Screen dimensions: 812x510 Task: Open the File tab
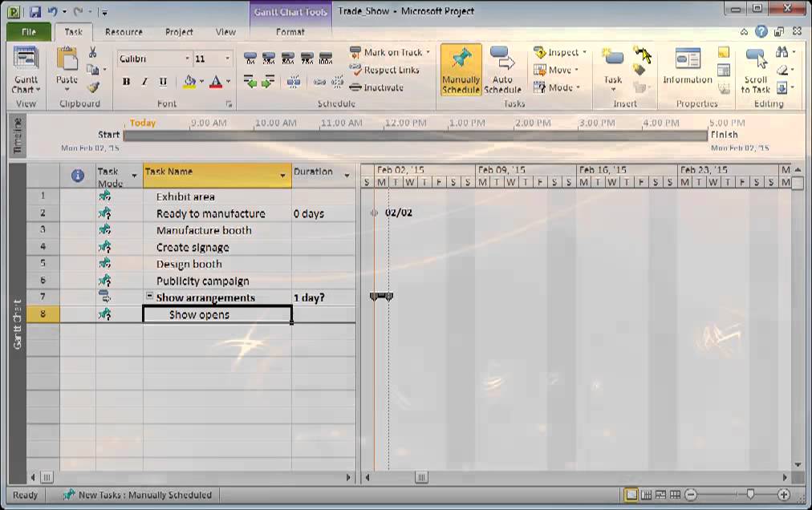point(29,32)
